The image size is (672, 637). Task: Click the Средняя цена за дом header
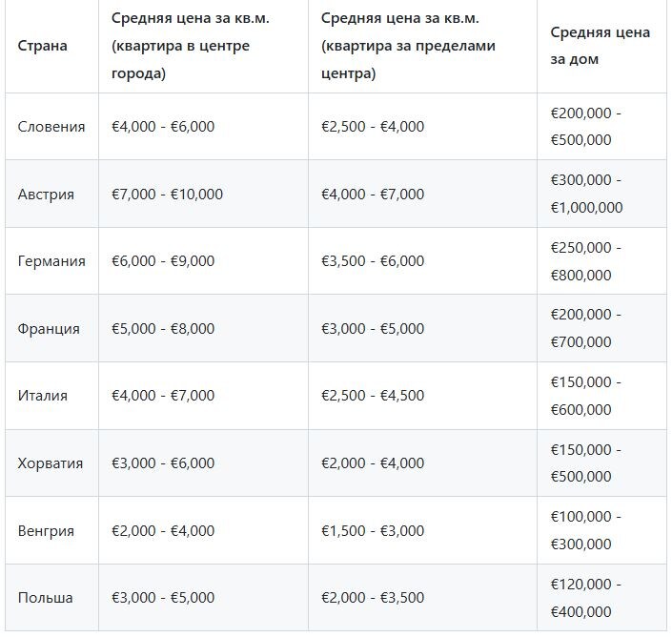[601, 46]
